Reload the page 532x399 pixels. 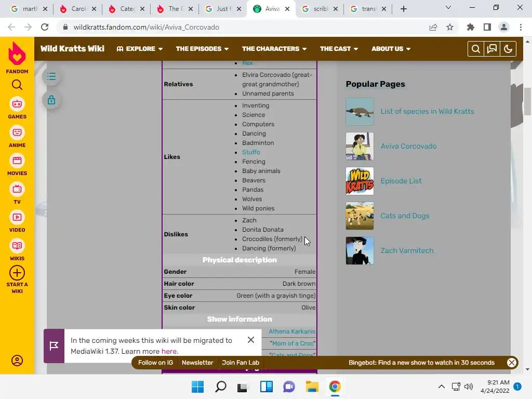(x=45, y=27)
